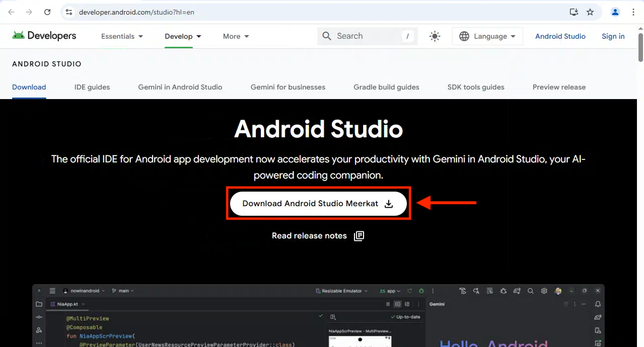Bookmark this page with the star icon
Viewport: 644px width, 347px height.
point(590,12)
